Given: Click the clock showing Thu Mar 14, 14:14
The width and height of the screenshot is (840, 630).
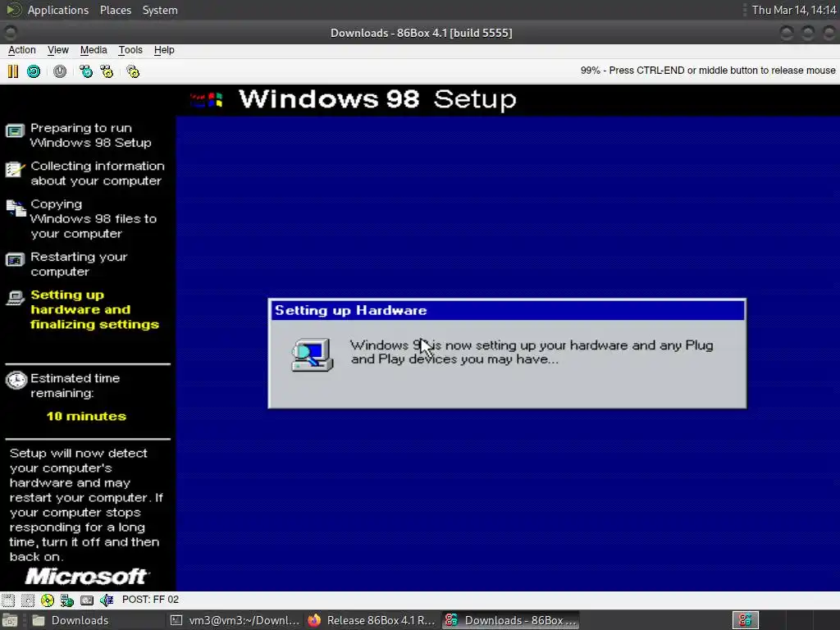Looking at the screenshot, I should click(794, 10).
